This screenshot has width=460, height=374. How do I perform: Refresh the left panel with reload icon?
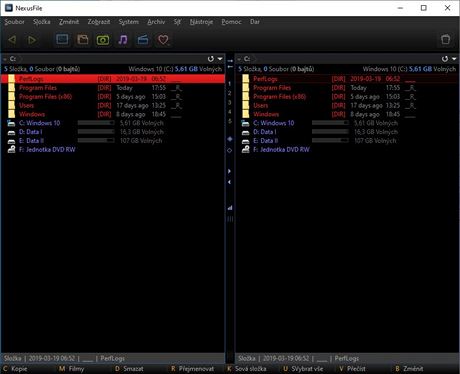[210, 59]
